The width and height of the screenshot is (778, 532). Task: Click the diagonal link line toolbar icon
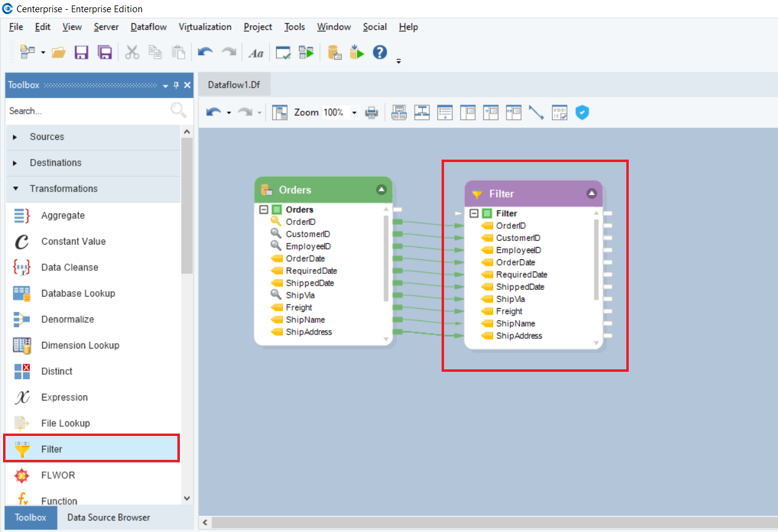536,113
